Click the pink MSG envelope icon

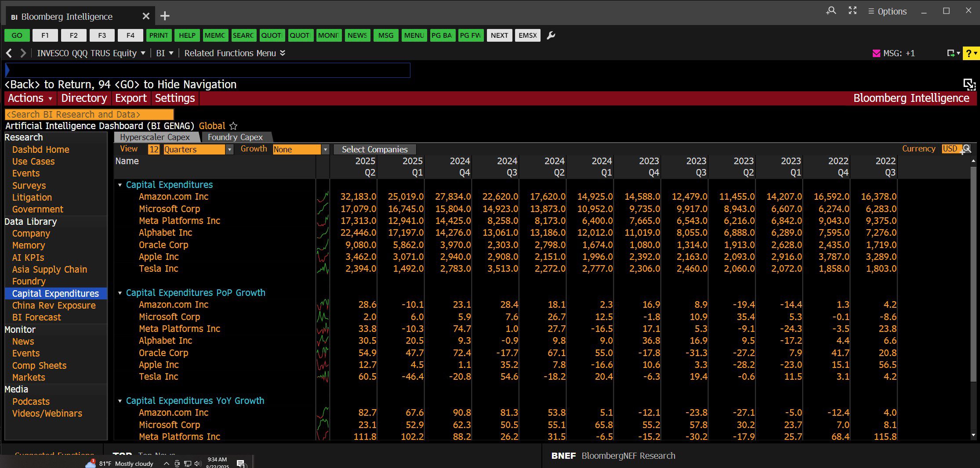[x=876, y=53]
